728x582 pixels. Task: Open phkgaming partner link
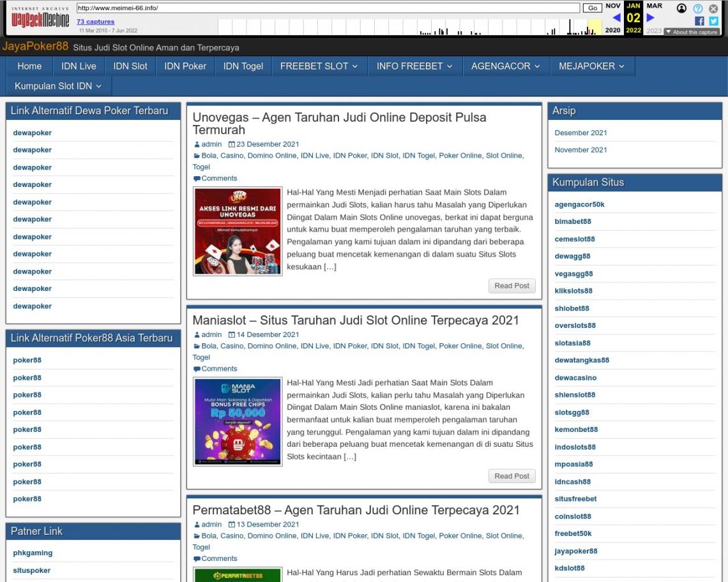click(33, 553)
